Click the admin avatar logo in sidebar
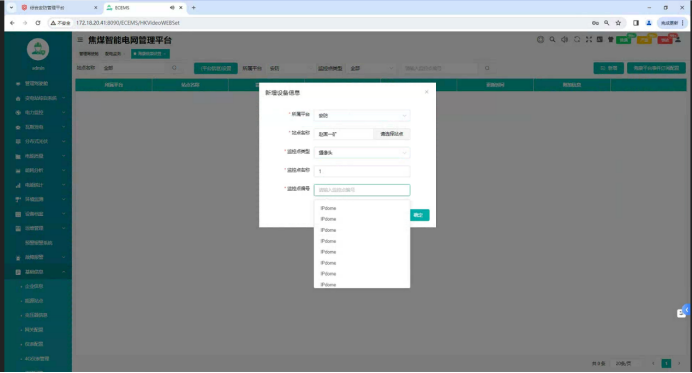 pyautogui.click(x=38, y=49)
